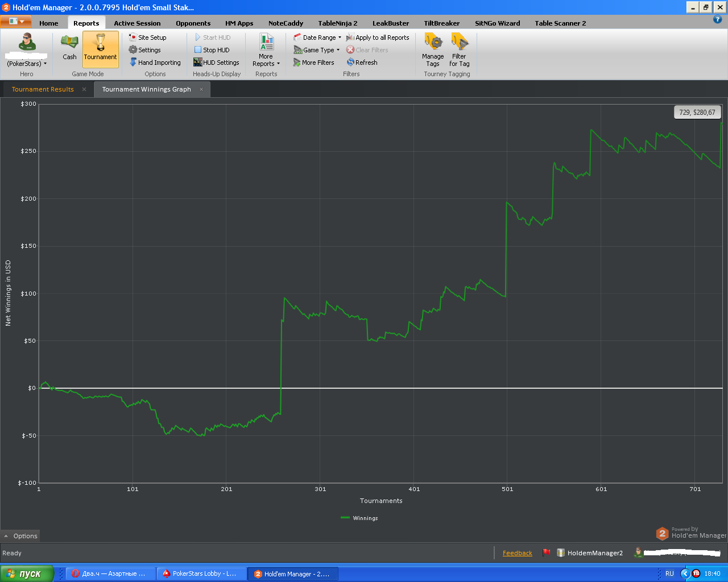
Task: Click the final data point on the winnings line
Action: click(722, 122)
